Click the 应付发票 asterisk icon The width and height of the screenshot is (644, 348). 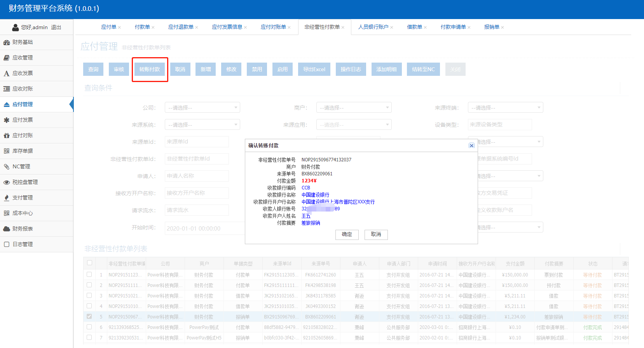[7, 120]
